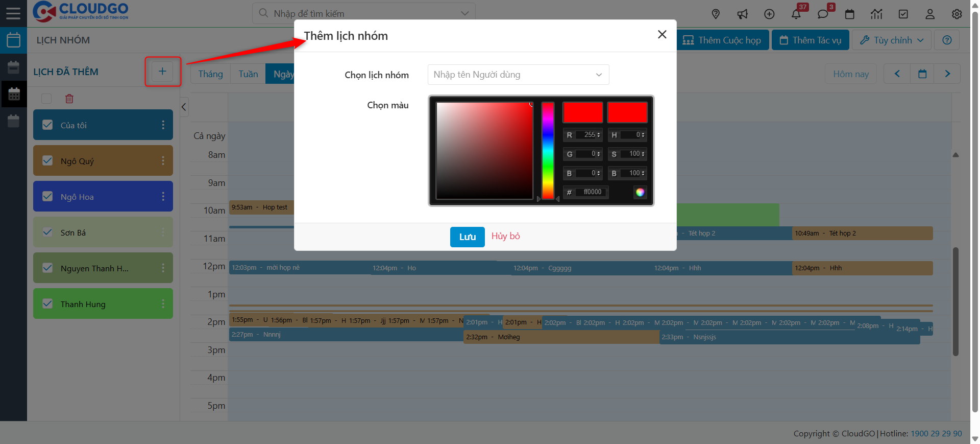Open the 2:32pm Mơiheg event

(561, 337)
